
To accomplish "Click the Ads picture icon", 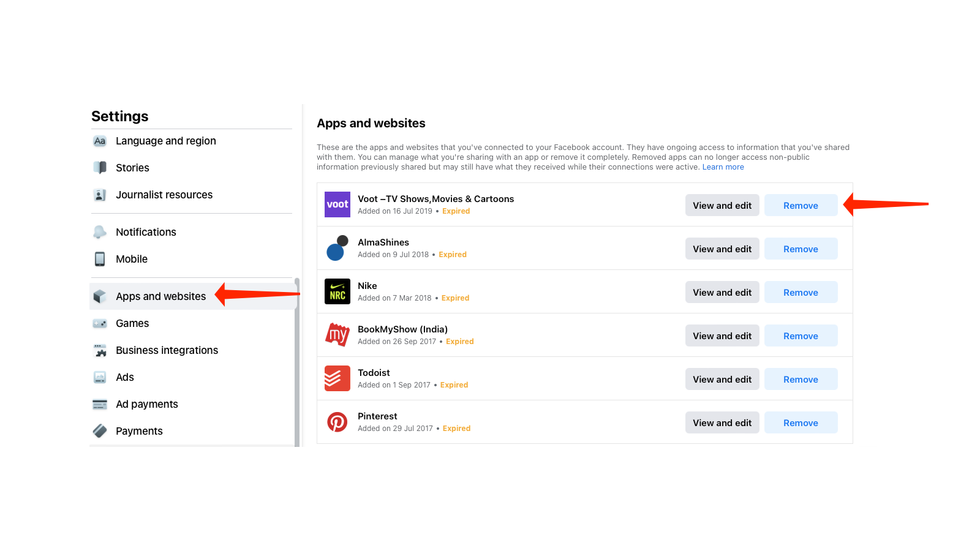I will point(100,377).
